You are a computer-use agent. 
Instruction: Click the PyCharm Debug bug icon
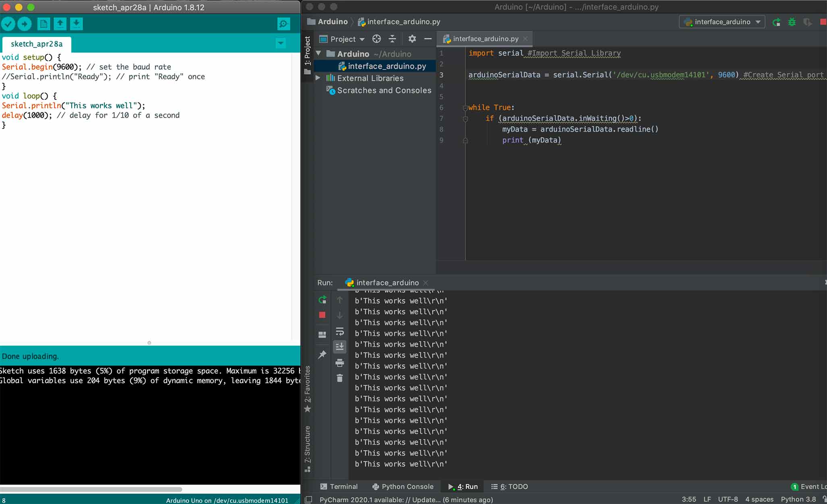point(792,22)
